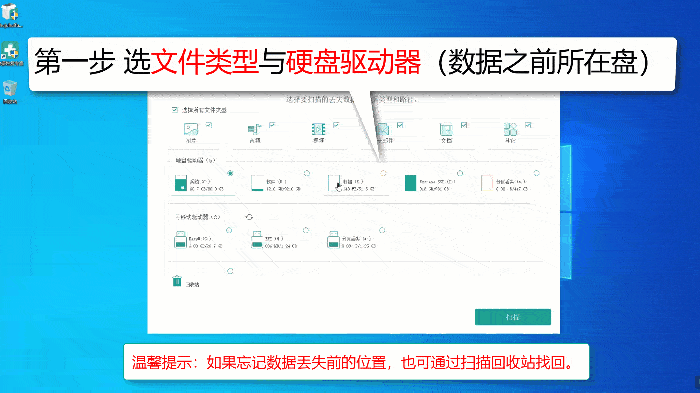Click the system drive C icon
Screen dimensions: 700x393
(x=181, y=183)
